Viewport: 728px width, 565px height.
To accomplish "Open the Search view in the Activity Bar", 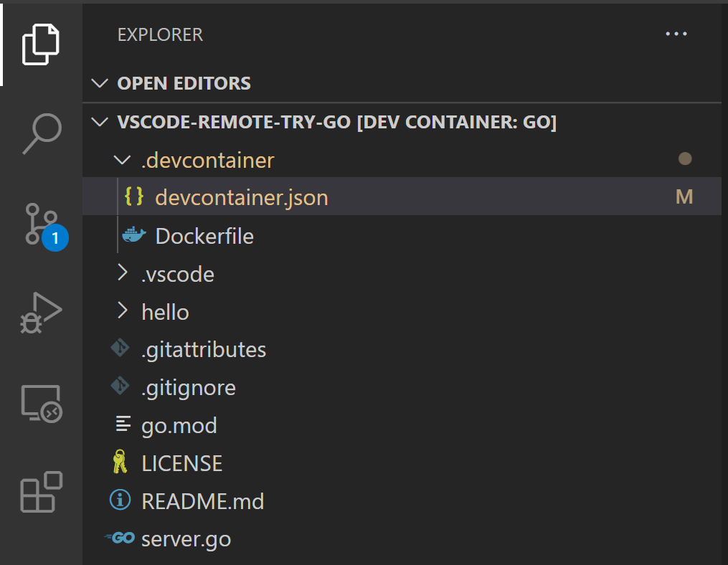I will tap(41, 133).
